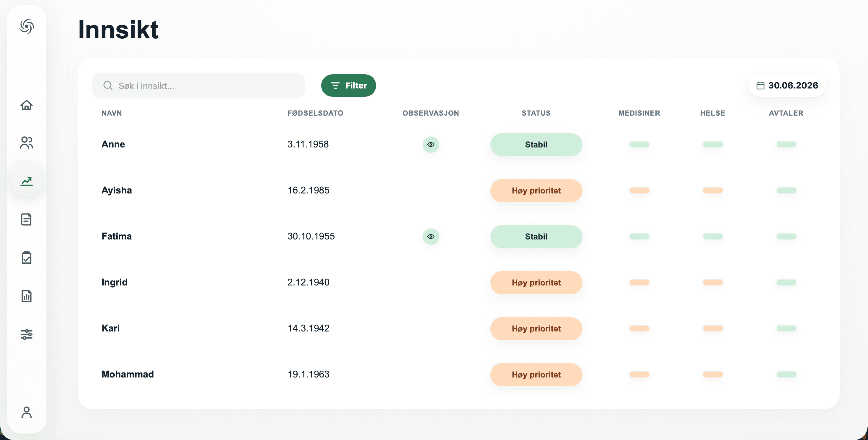Click Ayisha's Høy prioritet status badge
The width and height of the screenshot is (868, 440).
[x=536, y=191]
